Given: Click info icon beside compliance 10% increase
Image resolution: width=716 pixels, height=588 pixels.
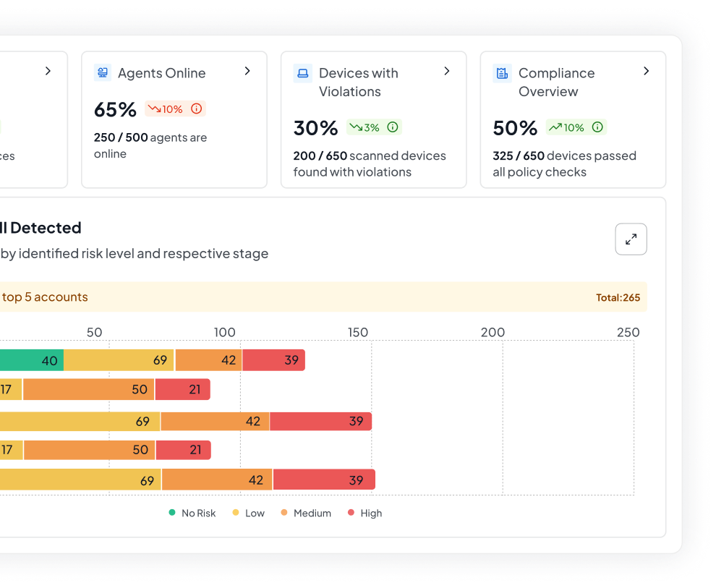Looking at the screenshot, I should coord(597,127).
